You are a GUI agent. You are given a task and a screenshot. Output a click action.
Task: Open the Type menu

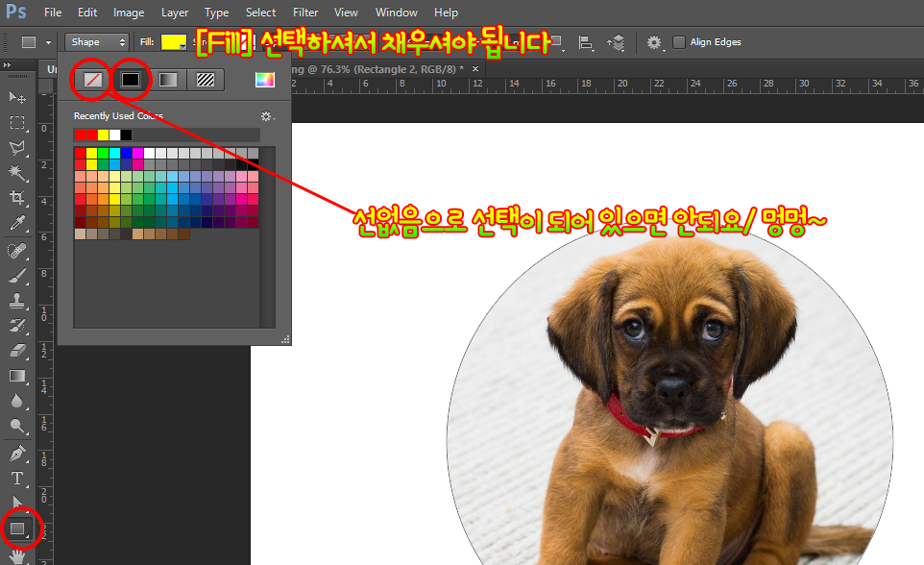(x=216, y=12)
